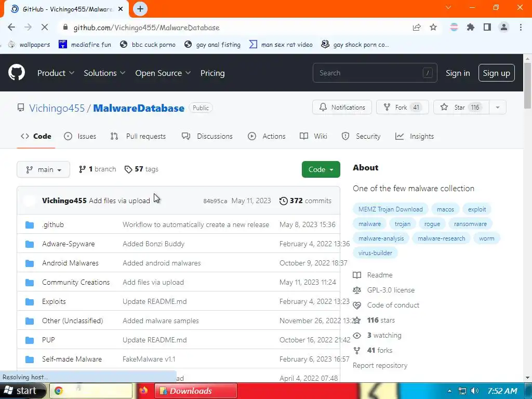This screenshot has width=532, height=399.
Task: Open the green Code dropdown button
Action: [x=321, y=169]
